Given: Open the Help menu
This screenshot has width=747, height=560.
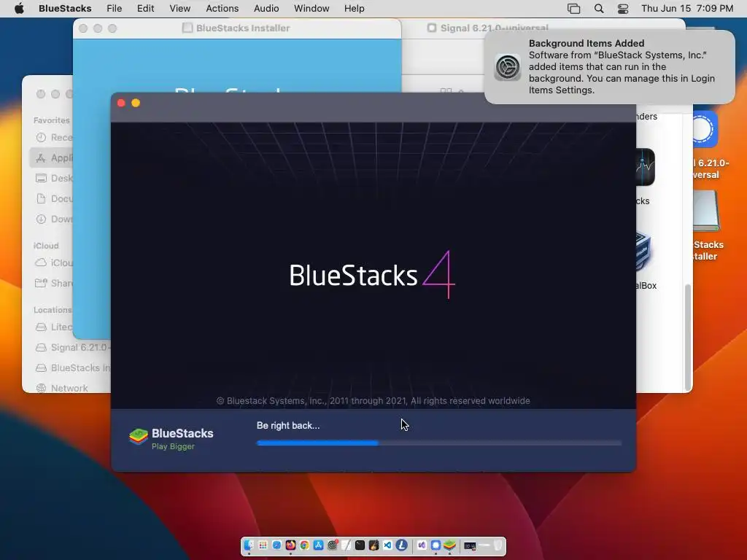Looking at the screenshot, I should click(354, 9).
